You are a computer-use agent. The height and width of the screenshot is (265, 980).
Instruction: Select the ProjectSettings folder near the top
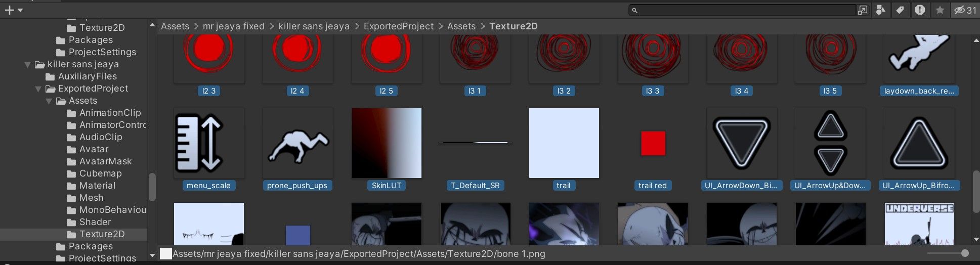tap(96, 52)
